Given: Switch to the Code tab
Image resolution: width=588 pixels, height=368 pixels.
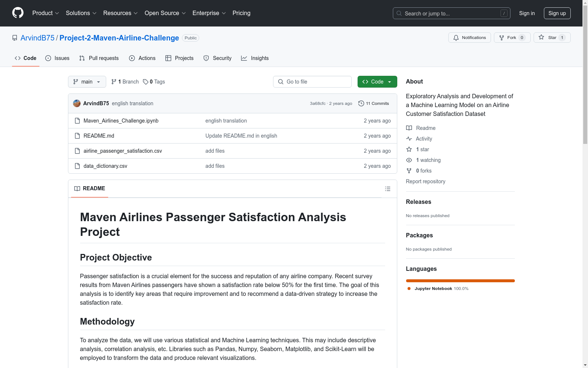Looking at the screenshot, I should click(x=26, y=58).
